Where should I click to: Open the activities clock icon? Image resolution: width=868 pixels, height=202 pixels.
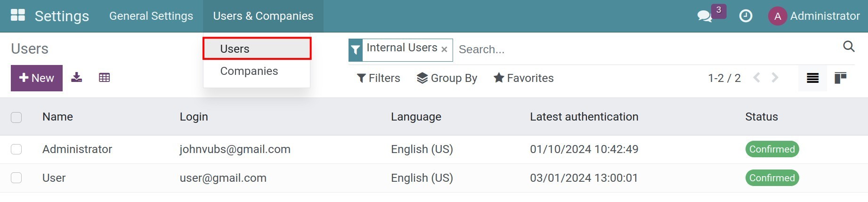746,16
